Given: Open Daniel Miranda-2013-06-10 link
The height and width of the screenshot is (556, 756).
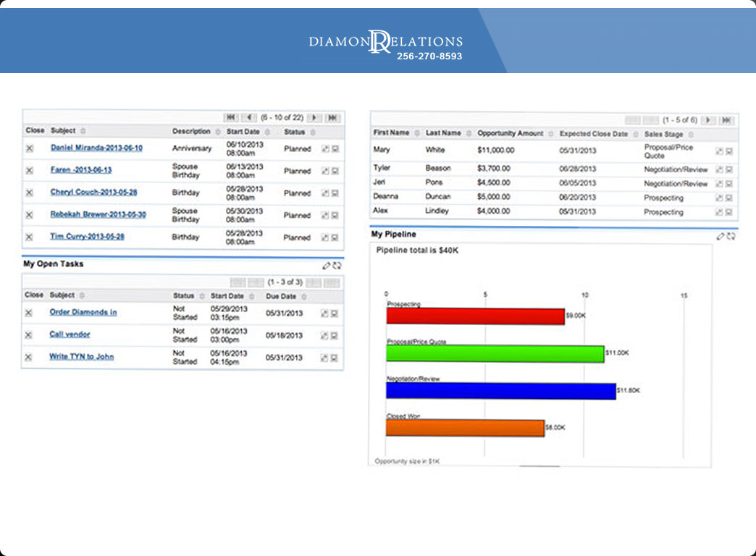Looking at the screenshot, I should (96, 148).
